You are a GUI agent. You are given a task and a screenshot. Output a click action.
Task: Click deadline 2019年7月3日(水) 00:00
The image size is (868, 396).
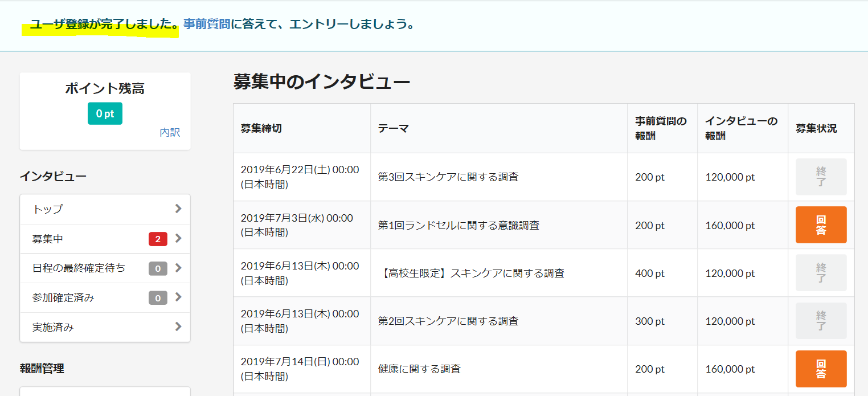[x=297, y=218]
